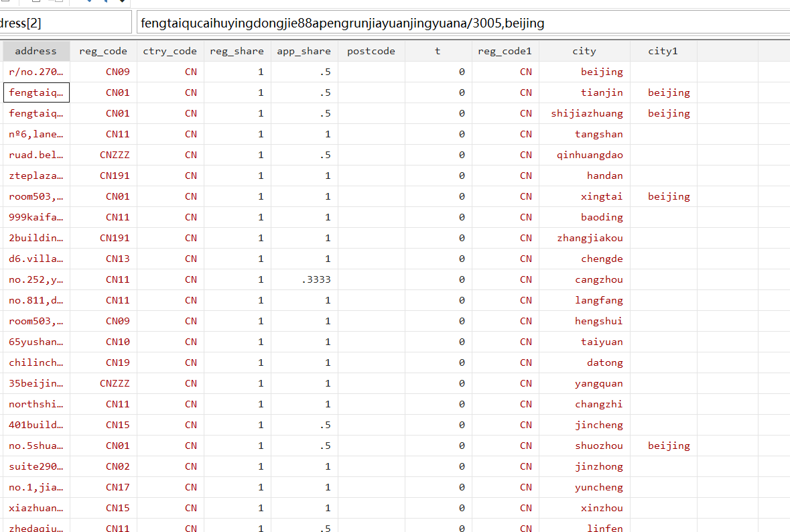Click reg_code 'CN17' in the yuncheng row
This screenshot has width=790, height=532.
click(103, 487)
